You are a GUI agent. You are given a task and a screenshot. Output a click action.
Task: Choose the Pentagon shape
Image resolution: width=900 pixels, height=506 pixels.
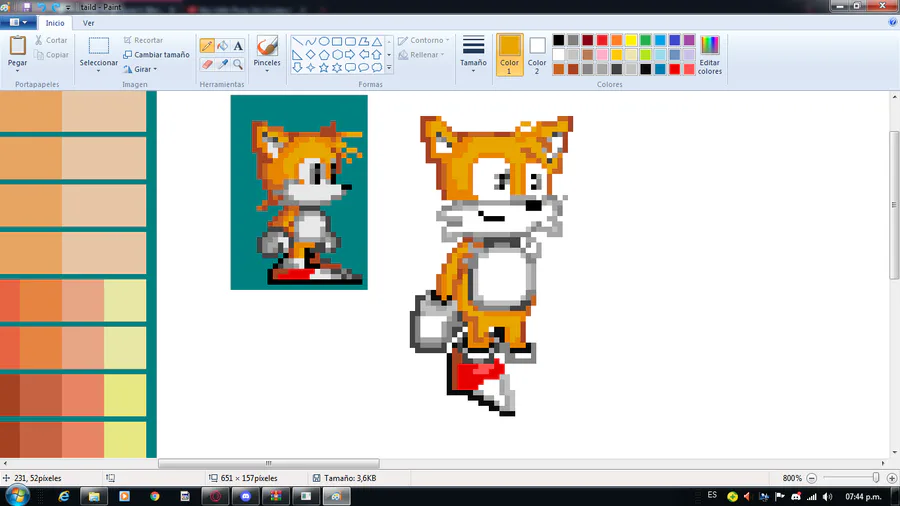(324, 55)
